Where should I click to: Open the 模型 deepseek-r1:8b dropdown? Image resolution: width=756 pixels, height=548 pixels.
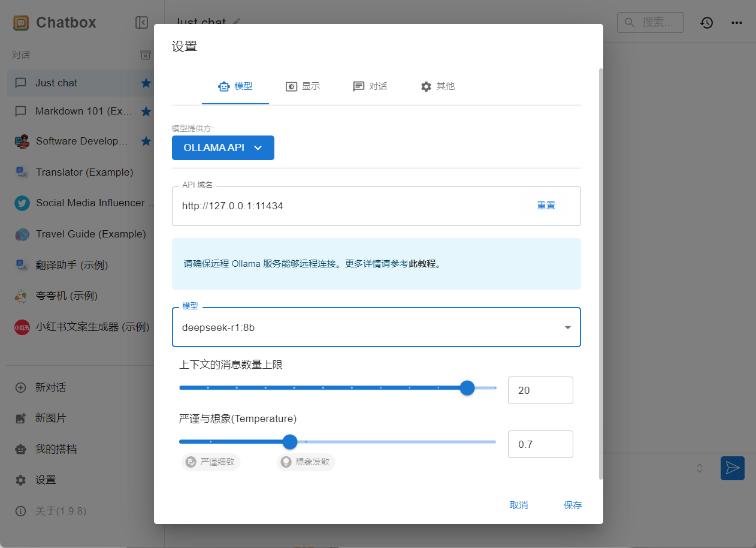[x=376, y=327]
